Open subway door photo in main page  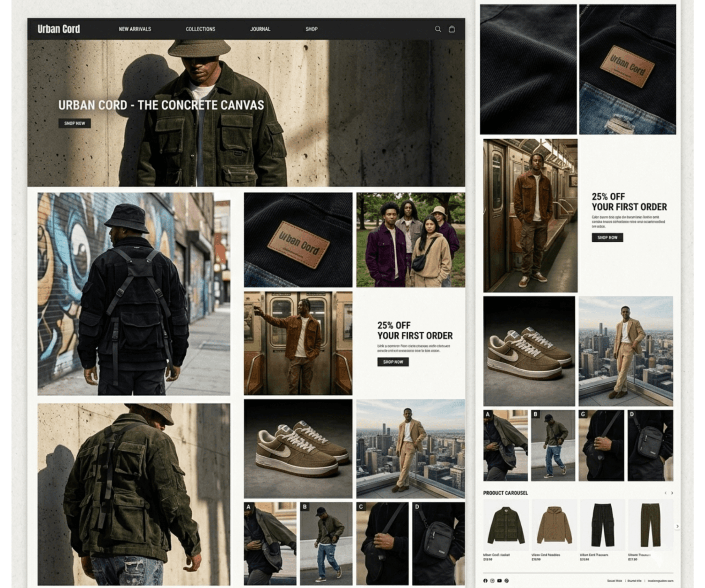pos(298,343)
